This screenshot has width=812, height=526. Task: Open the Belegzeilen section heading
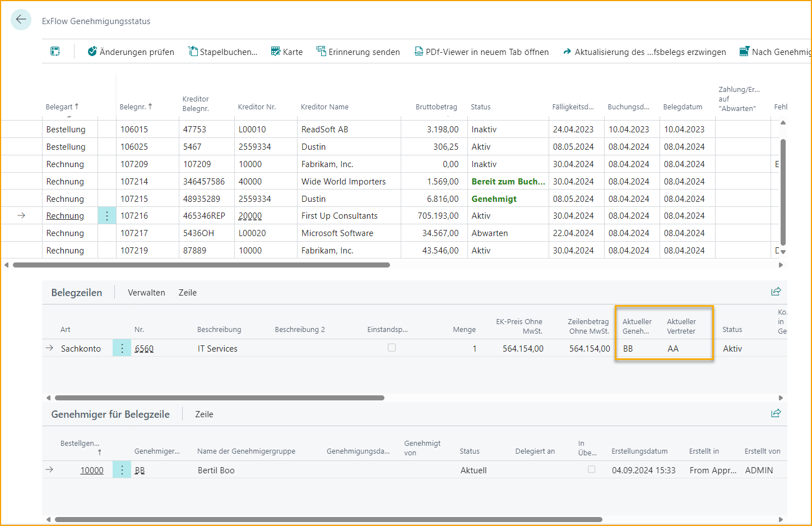(77, 292)
